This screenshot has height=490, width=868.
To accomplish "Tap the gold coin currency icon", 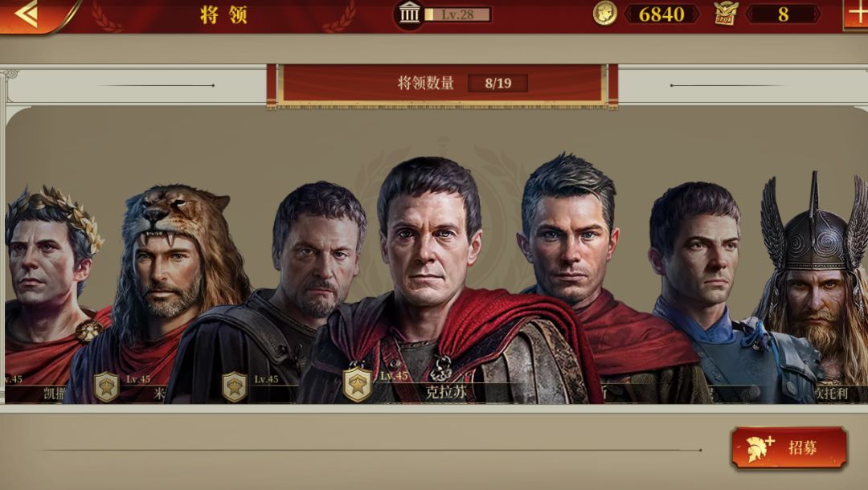I will [605, 14].
